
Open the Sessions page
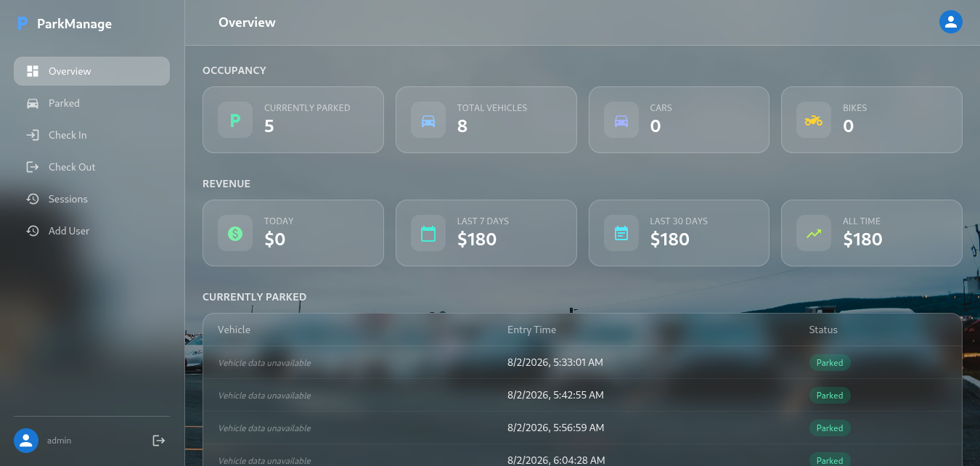(91, 199)
